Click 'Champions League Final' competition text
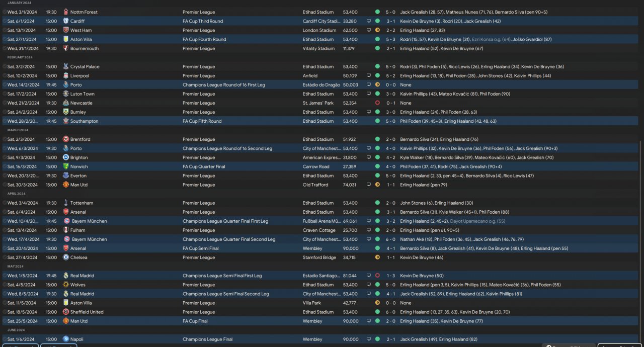Viewport: 644px width, 347px height. [x=208, y=339]
